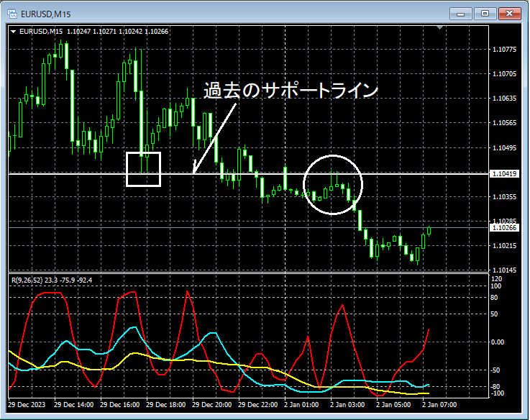Click the 1.10215 price scale value
Viewport: 530px width, 420px height.
tap(504, 246)
